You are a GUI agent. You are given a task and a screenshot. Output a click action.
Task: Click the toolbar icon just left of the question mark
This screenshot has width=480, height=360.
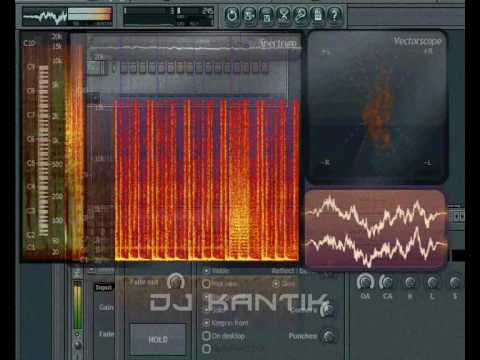coord(317,15)
